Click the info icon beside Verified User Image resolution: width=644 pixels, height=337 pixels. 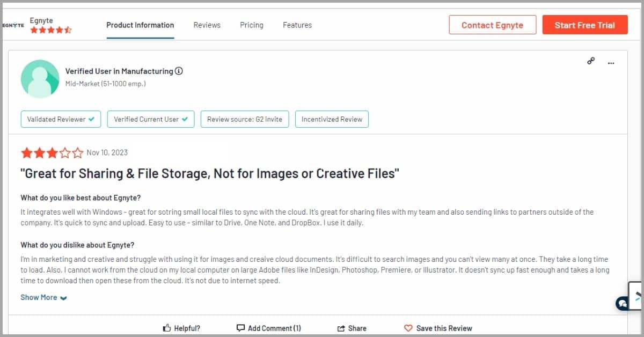point(179,71)
